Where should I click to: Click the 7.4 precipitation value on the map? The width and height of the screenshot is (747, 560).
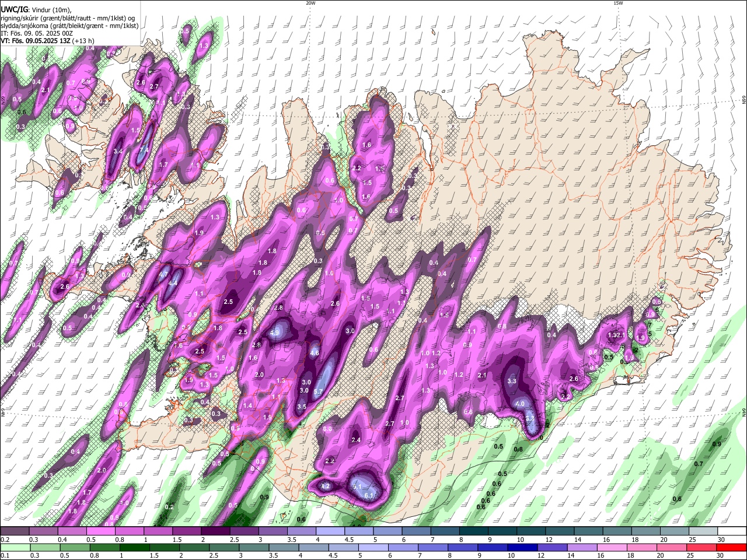144,150
